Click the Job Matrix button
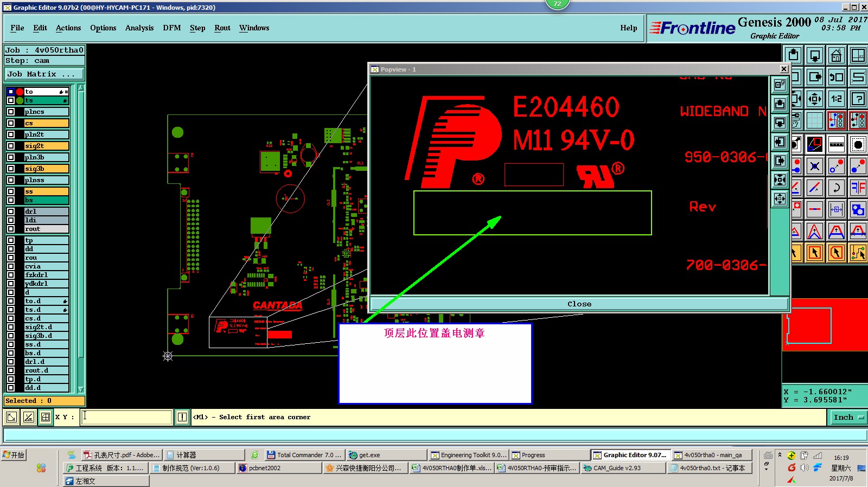The image size is (868, 487). pyautogui.click(x=44, y=74)
